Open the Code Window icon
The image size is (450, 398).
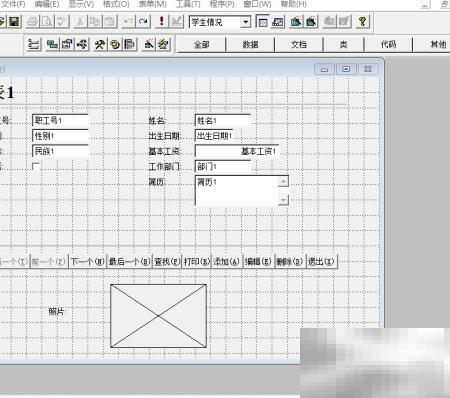[x=82, y=44]
